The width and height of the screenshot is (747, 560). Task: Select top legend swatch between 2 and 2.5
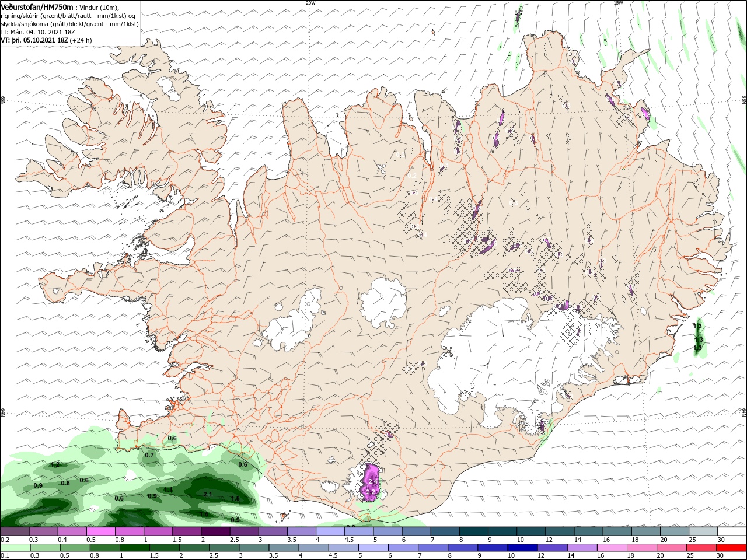coord(215,531)
